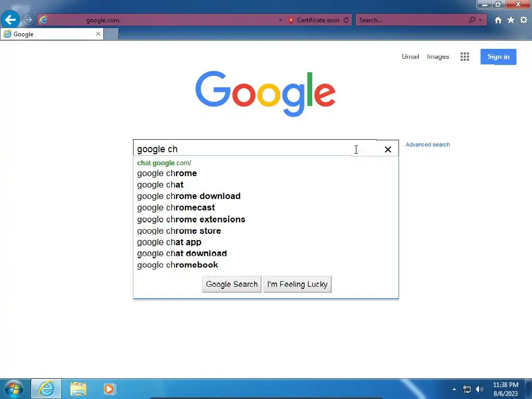
Task: Open the volume speaker tray icon
Action: tap(480, 389)
